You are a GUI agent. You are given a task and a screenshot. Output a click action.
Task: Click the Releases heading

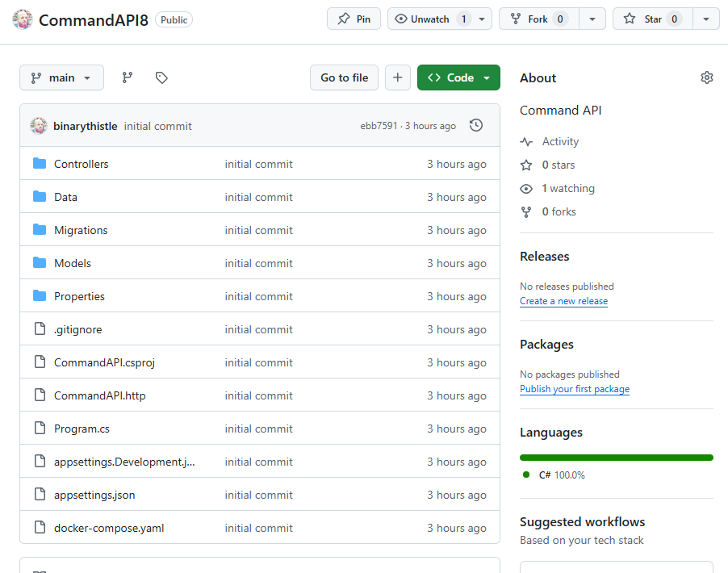click(x=545, y=257)
